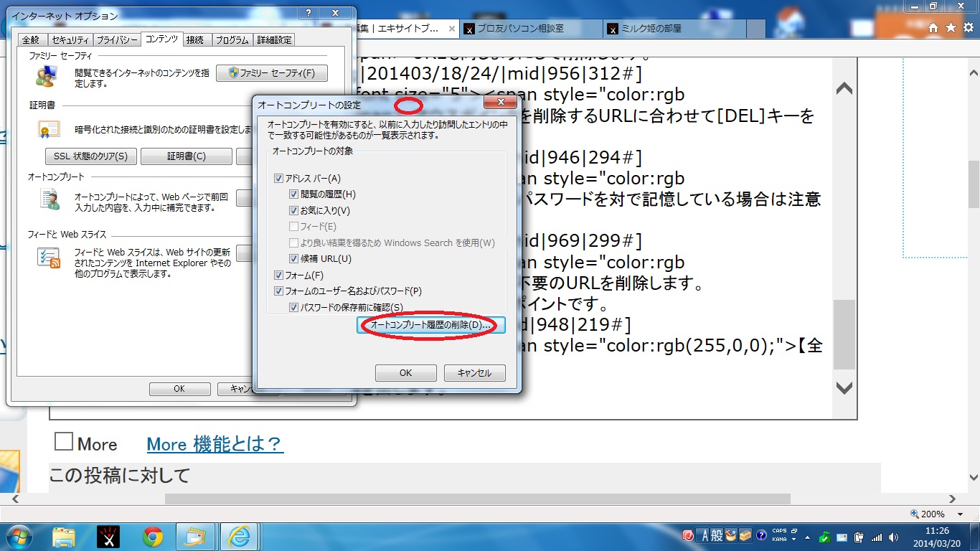Viewport: 980px width, 551px height.
Task: Switch to the プログラム tab
Action: tap(232, 40)
